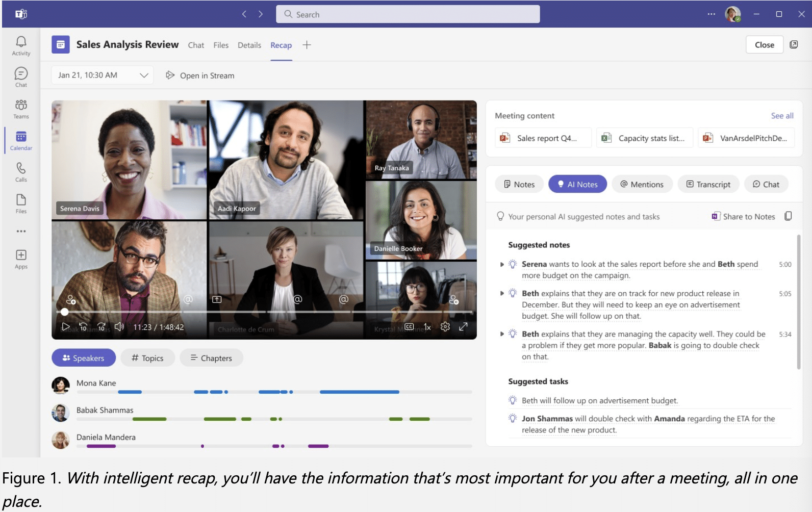Jump to Babak Shammas first speaking segment

coord(149,419)
